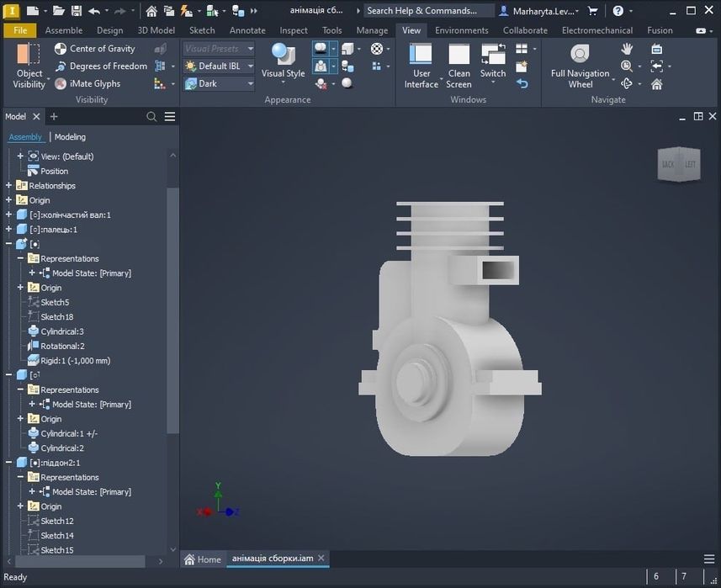This screenshot has width=721, height=588.
Task: Click the Home View house icon
Action: [656, 84]
